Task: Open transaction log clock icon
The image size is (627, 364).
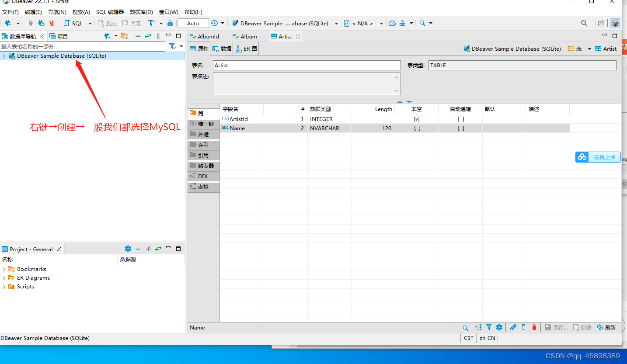Action: click(214, 23)
